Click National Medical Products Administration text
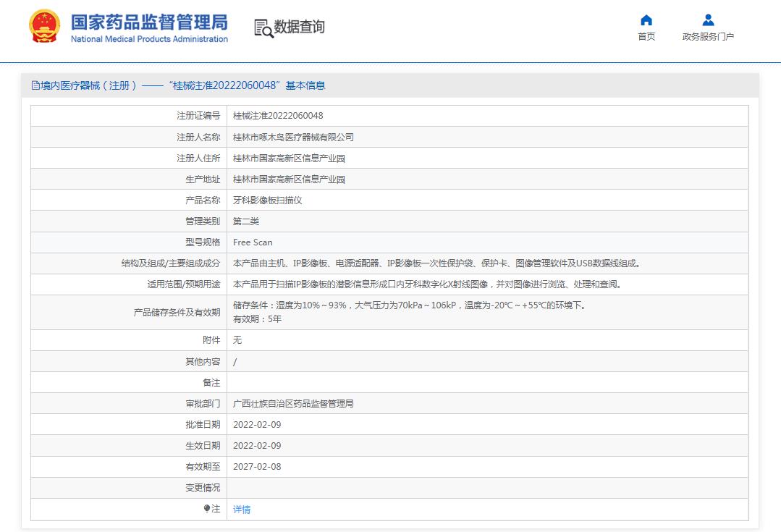 point(149,39)
